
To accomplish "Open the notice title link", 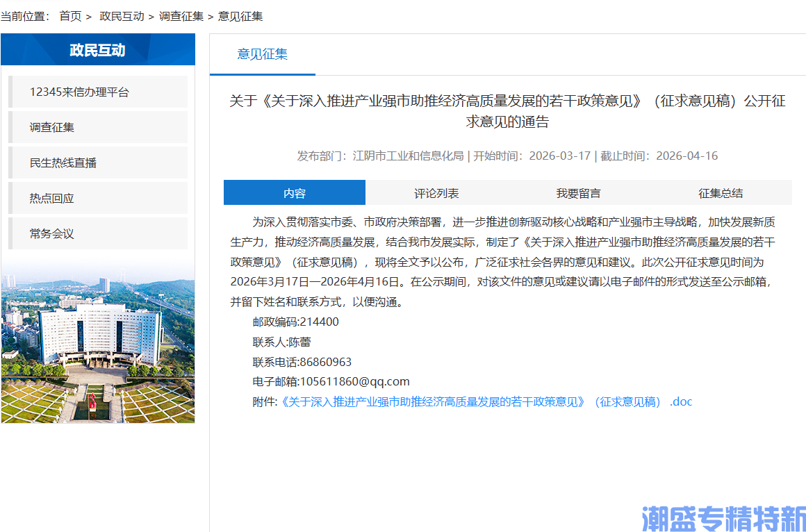I will click(509, 111).
